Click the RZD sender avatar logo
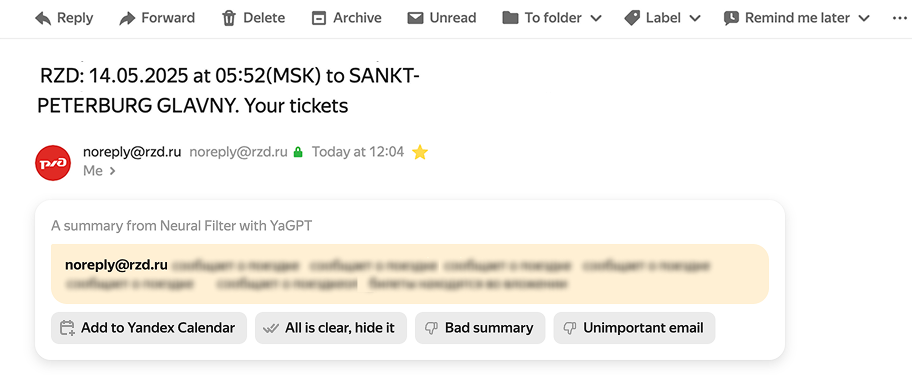Viewport: 912px width, 375px height. [x=53, y=163]
